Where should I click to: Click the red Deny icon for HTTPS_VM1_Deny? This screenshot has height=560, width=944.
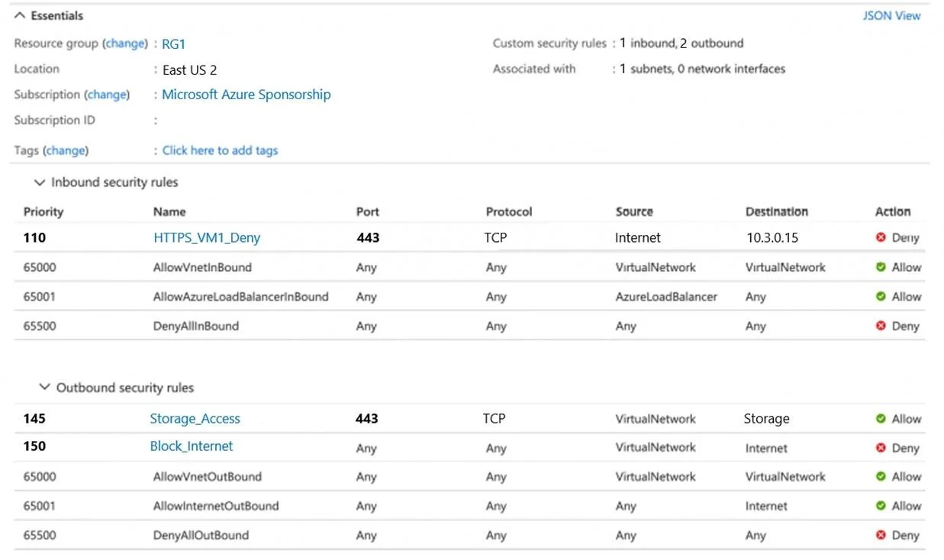point(881,237)
